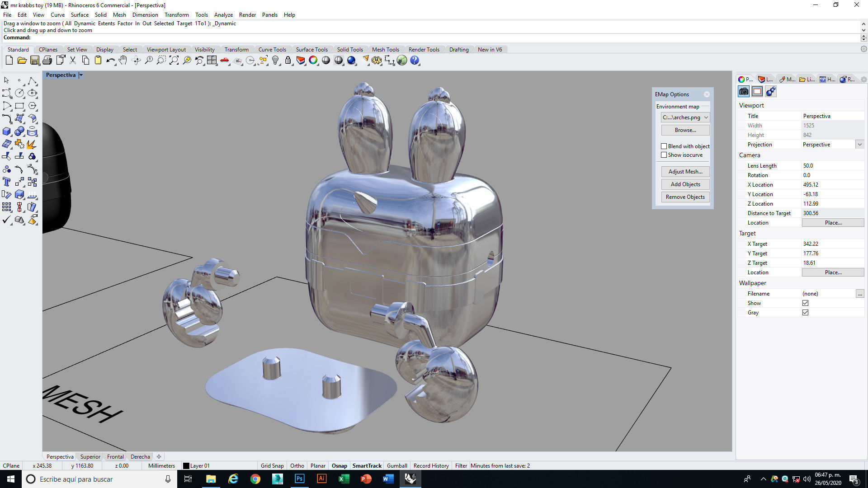The width and height of the screenshot is (868, 488).
Task: Select the camera Viewport properties icon
Action: click(x=744, y=91)
